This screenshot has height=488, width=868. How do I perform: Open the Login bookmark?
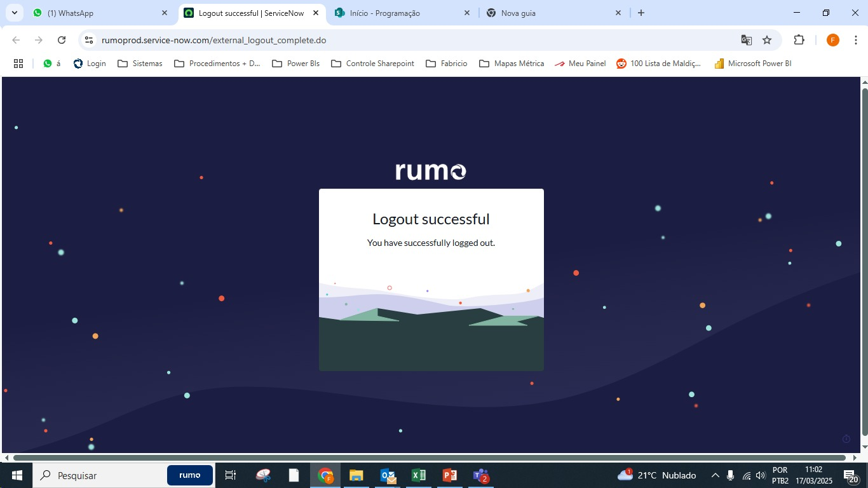click(x=90, y=64)
